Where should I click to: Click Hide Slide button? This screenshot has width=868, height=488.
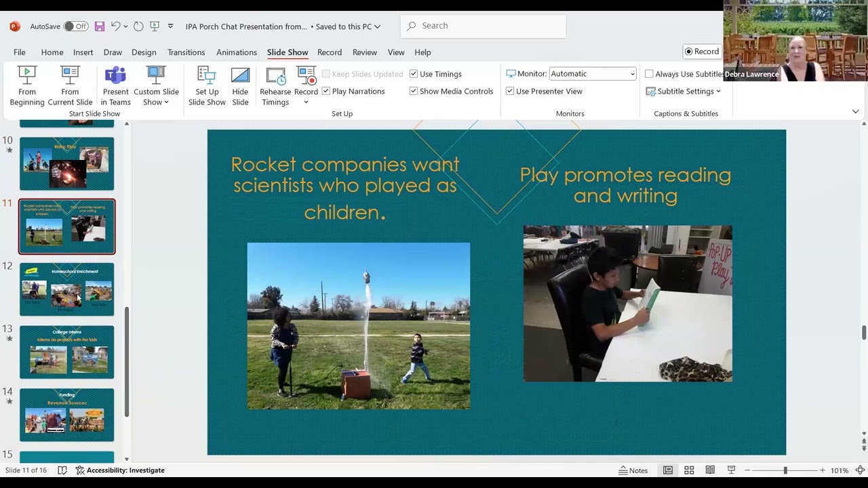[x=240, y=86]
